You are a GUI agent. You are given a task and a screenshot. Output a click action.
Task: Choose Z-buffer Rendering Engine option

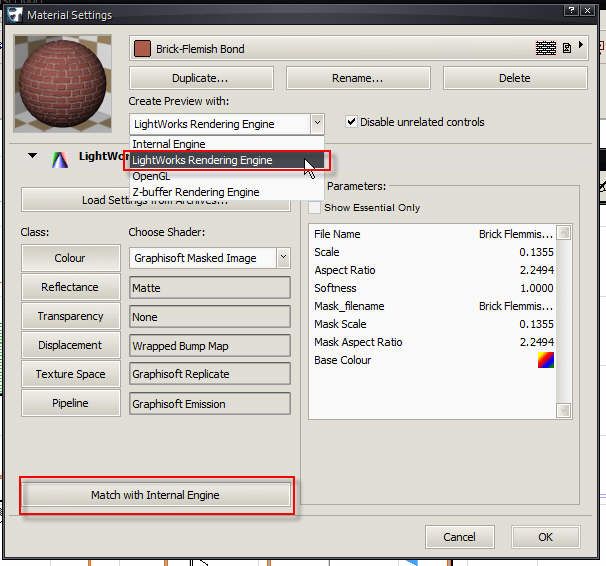pyautogui.click(x=226, y=192)
